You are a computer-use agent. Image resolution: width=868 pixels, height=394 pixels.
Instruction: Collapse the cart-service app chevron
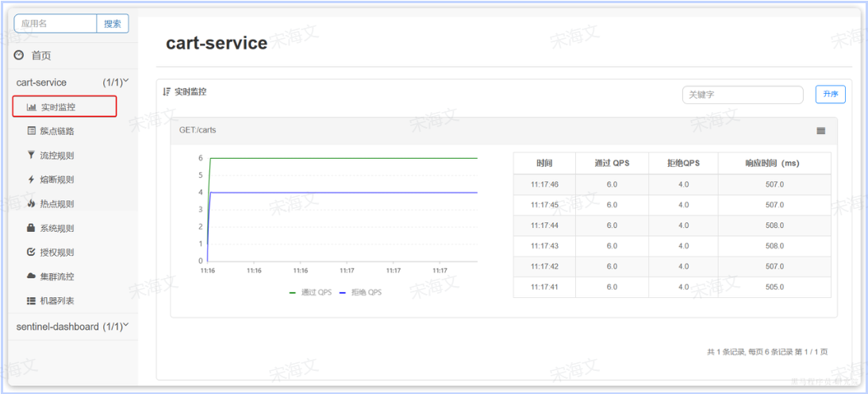pos(125,82)
